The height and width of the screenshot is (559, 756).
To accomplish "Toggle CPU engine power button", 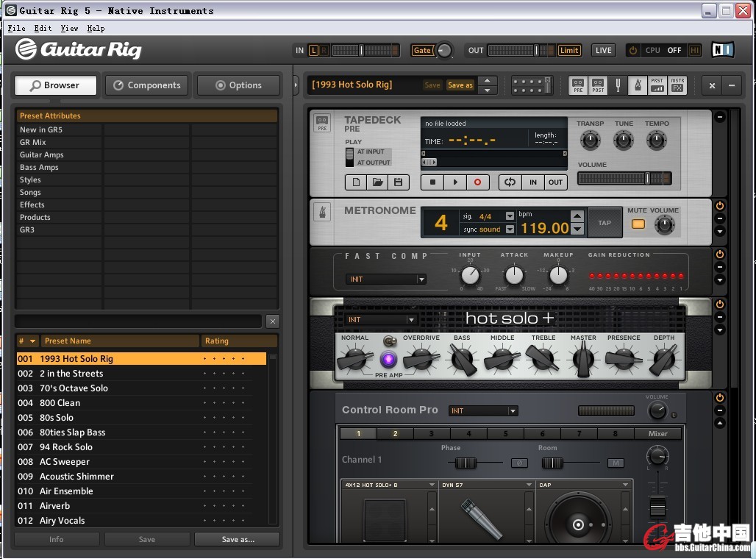I will tap(633, 50).
